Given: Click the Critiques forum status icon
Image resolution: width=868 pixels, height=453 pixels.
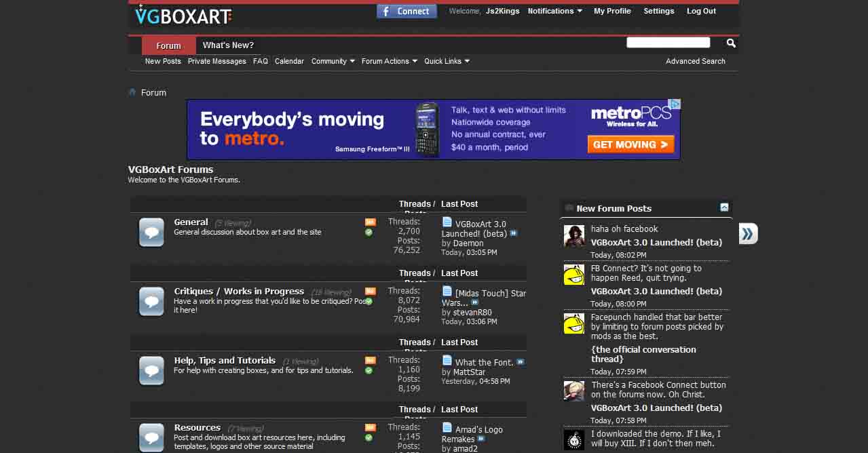Looking at the screenshot, I should click(151, 301).
